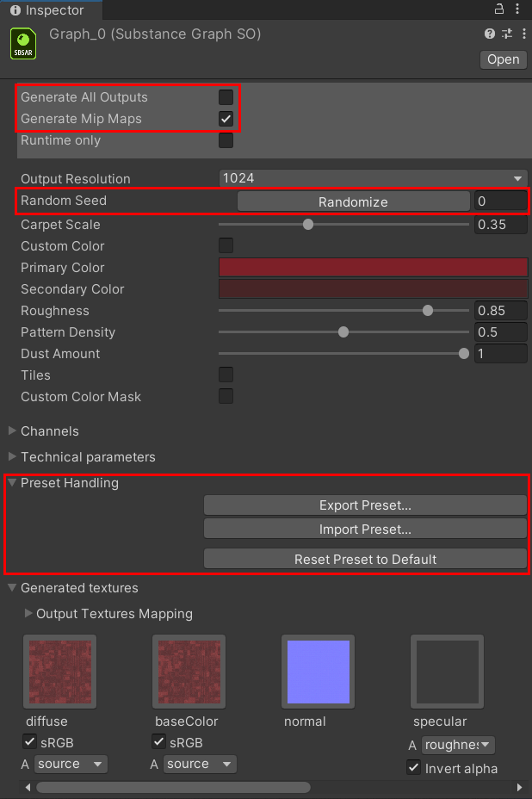Screen dimensions: 532x799
Task: Open the Primary Color swatch
Action: tap(373, 268)
